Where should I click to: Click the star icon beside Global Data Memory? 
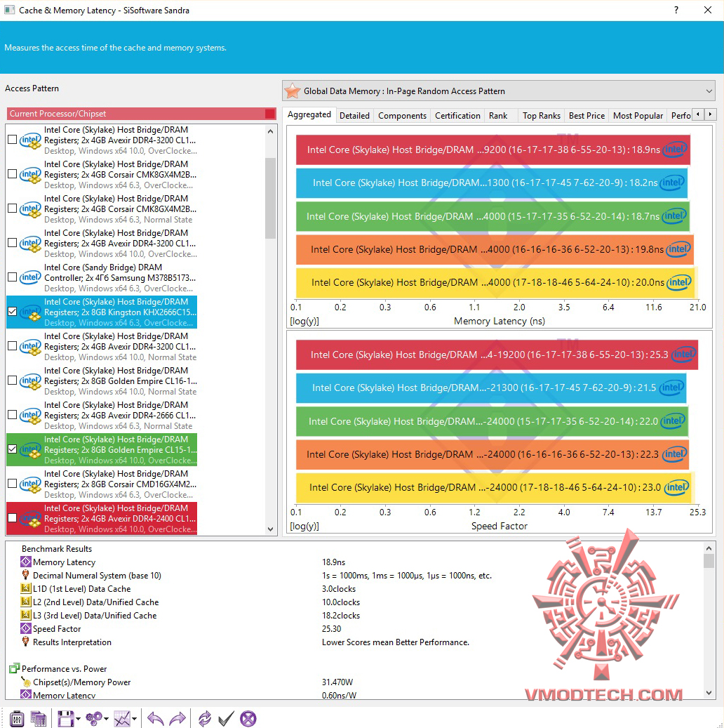[293, 91]
